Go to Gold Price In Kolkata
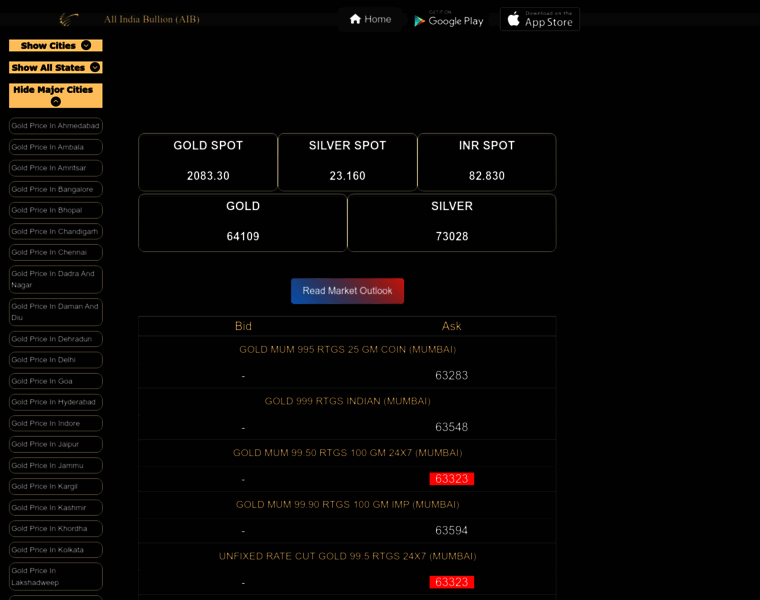 (x=56, y=550)
